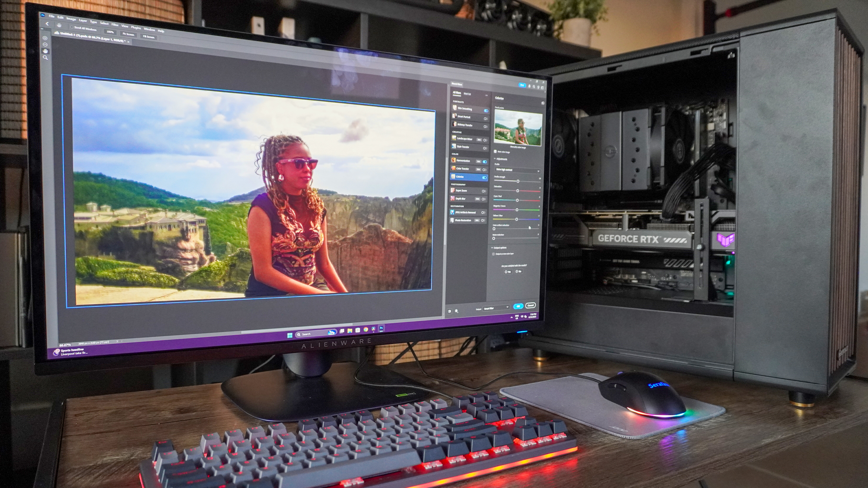Select the magnifier Zoom tool
Screen dimensions: 868x488
point(45,58)
